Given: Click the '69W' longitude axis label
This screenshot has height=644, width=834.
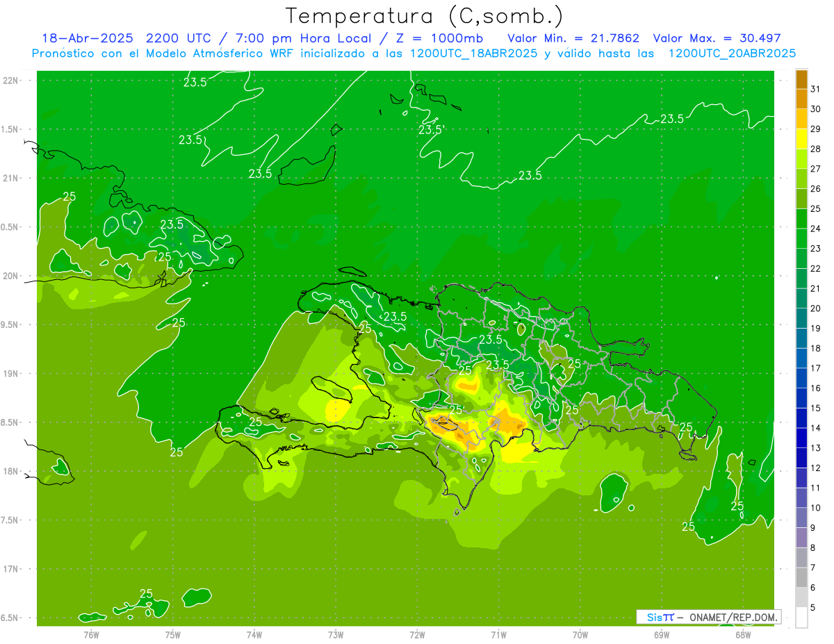Looking at the screenshot, I should point(662,634).
